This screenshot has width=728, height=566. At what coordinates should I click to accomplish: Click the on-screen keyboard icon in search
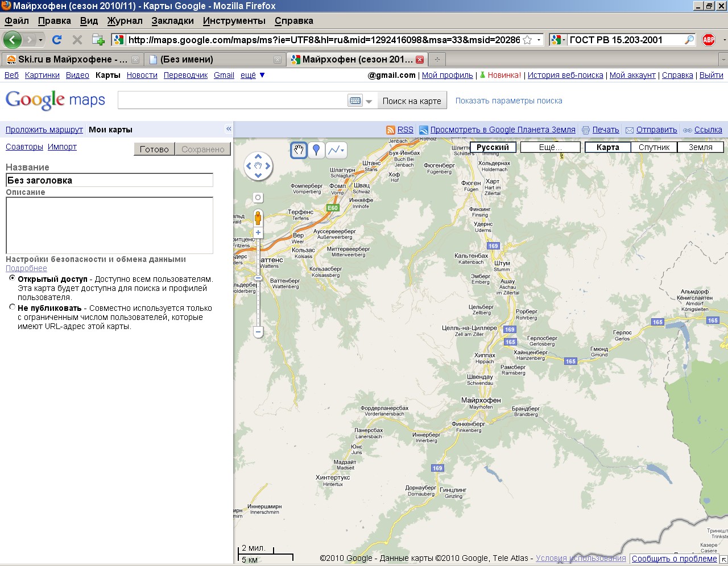tap(355, 101)
